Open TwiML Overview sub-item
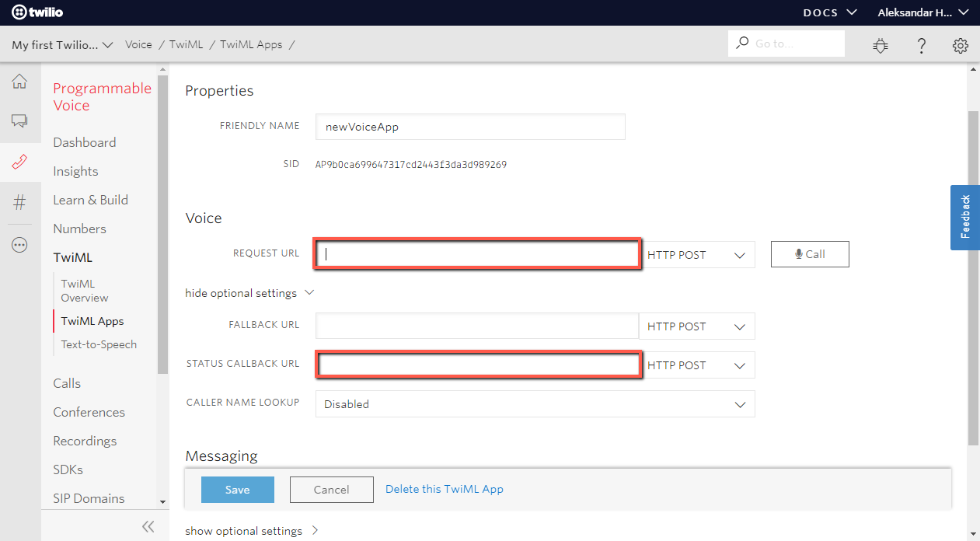Image resolution: width=980 pixels, height=541 pixels. [85, 291]
